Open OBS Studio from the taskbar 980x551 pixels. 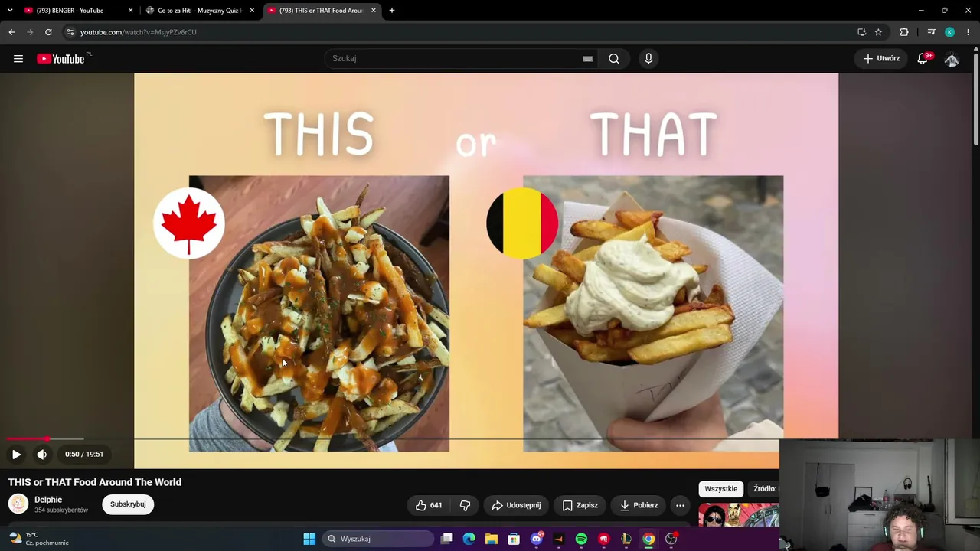[x=671, y=539]
